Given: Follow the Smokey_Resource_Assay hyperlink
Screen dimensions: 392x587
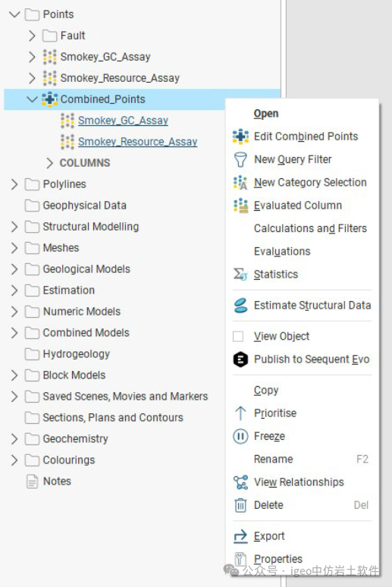Looking at the screenshot, I should 137,142.
